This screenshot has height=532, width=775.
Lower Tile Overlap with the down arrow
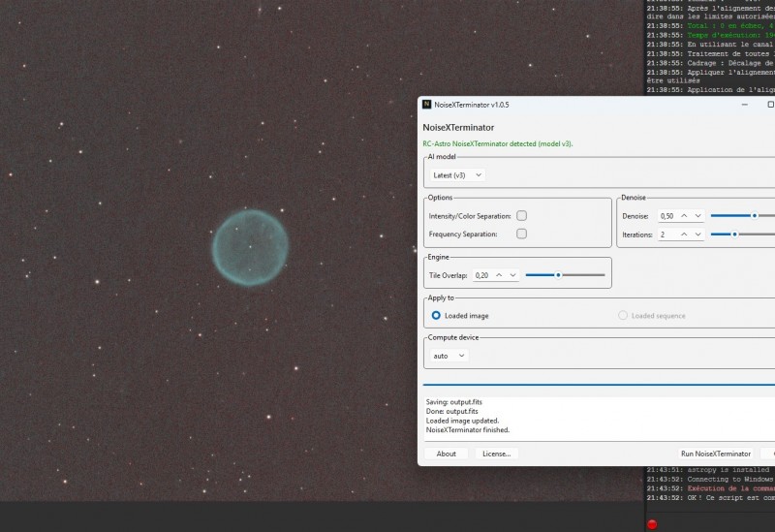click(x=513, y=275)
